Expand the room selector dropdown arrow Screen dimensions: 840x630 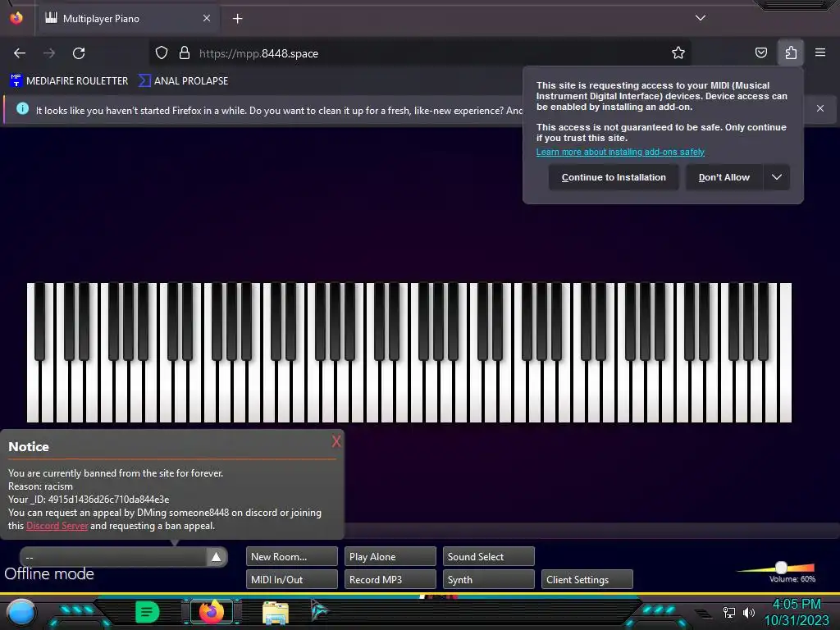click(216, 557)
